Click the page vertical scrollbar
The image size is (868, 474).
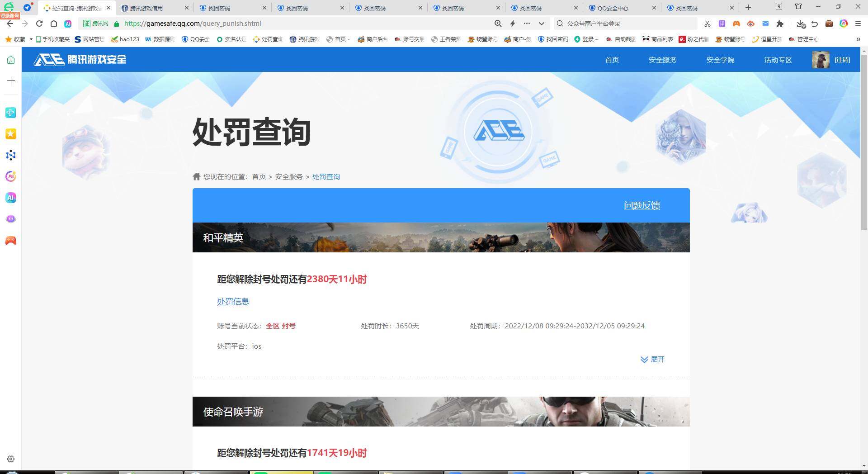pyautogui.click(x=864, y=142)
